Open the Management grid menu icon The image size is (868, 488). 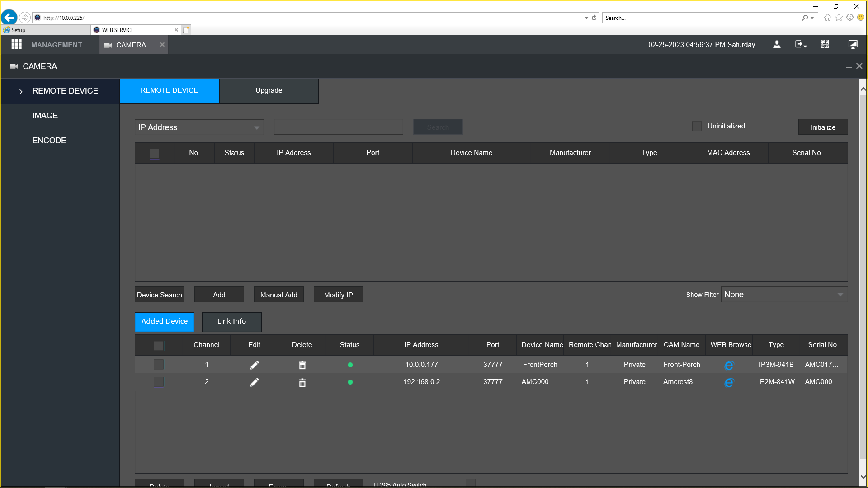(x=17, y=44)
